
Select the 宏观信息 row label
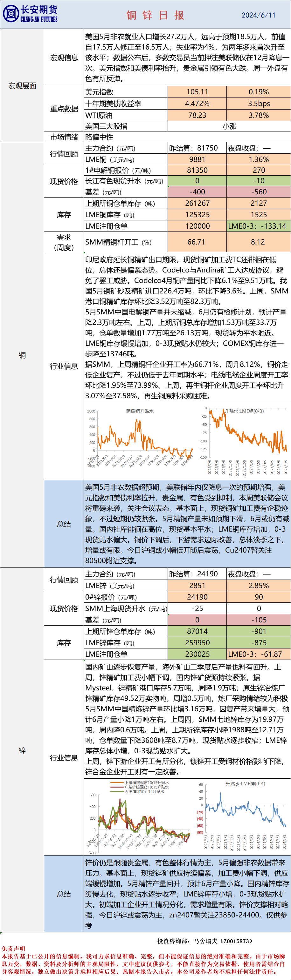[64, 57]
